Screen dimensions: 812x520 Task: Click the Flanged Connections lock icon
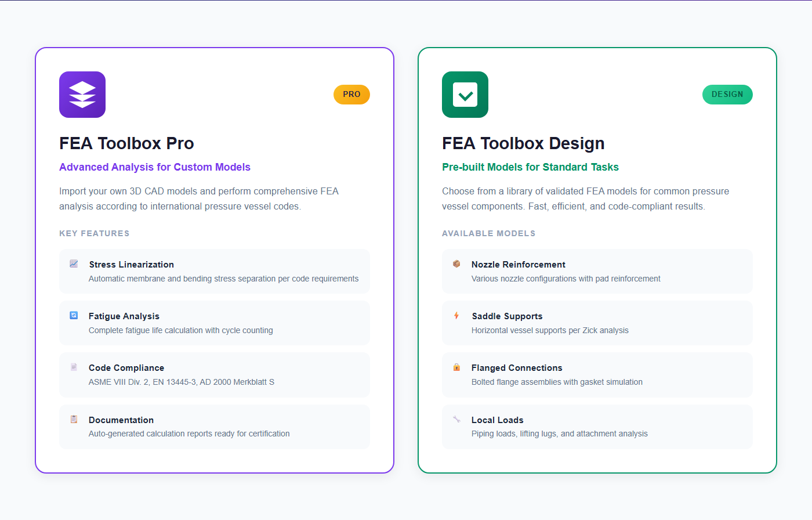coord(456,367)
